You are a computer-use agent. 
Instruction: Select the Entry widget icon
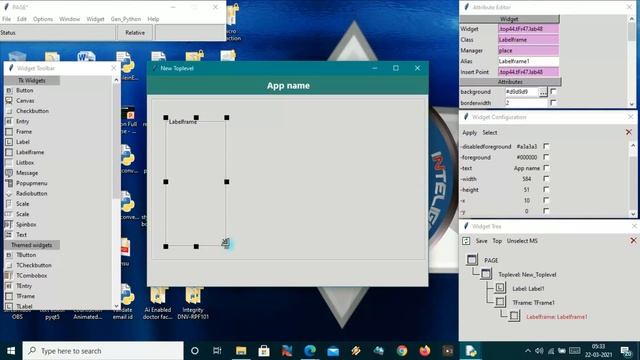tap(9, 121)
